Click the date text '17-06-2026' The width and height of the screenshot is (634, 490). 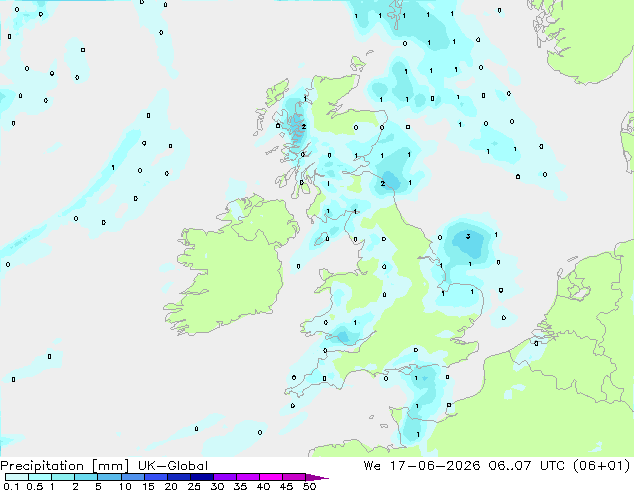(435, 466)
